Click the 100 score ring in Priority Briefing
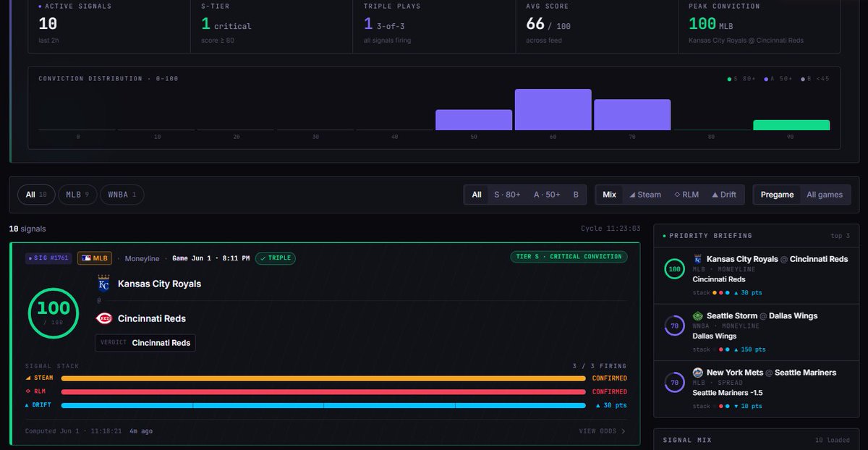 [675, 269]
